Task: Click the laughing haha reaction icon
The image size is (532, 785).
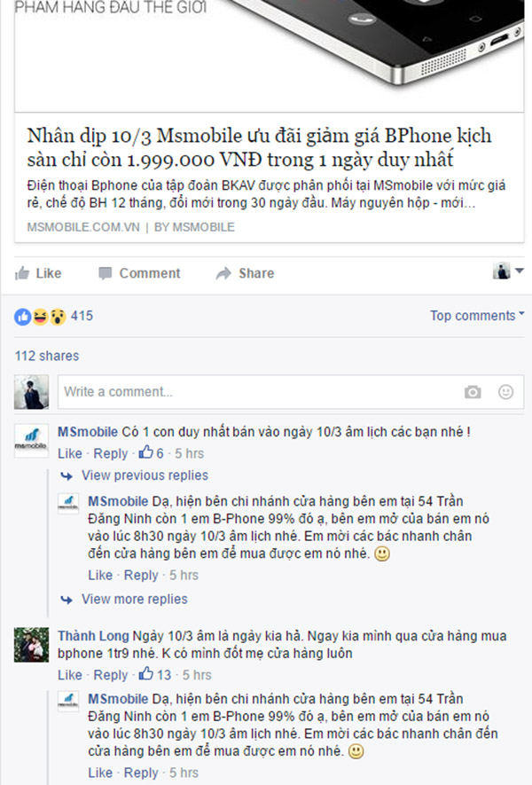Action: tap(40, 317)
